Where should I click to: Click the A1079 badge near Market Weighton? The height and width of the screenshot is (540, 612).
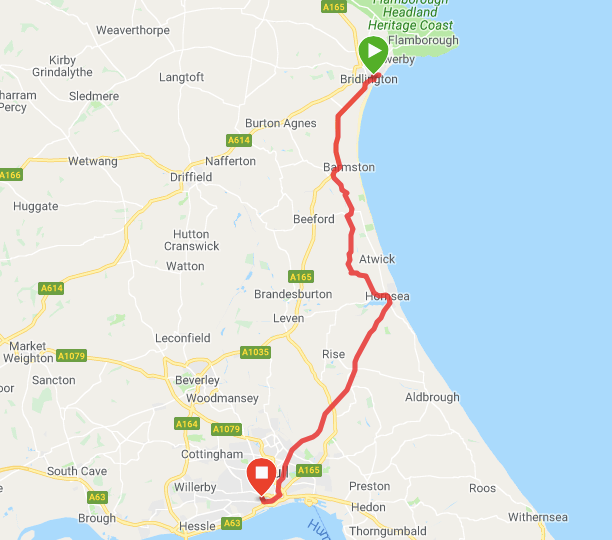71,356
